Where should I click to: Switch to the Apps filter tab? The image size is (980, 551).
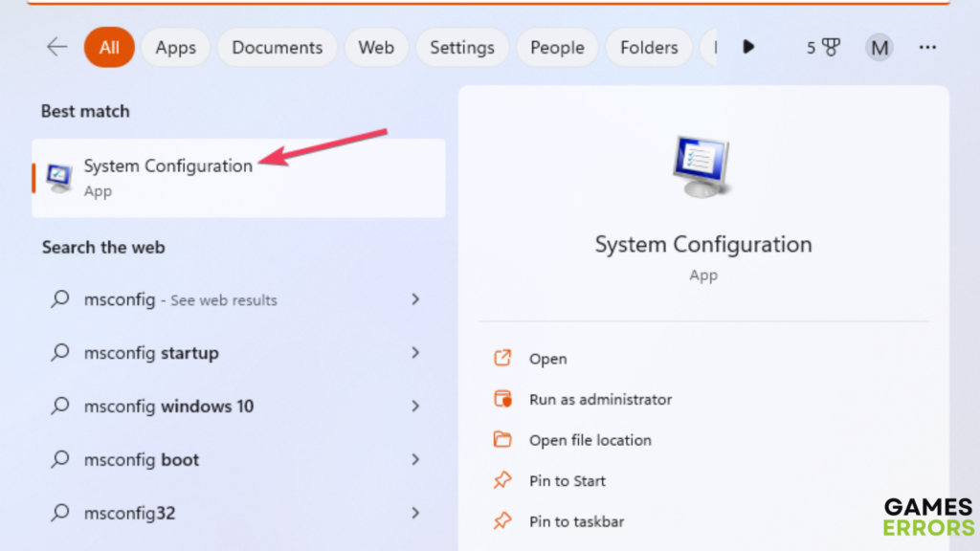[x=176, y=47]
